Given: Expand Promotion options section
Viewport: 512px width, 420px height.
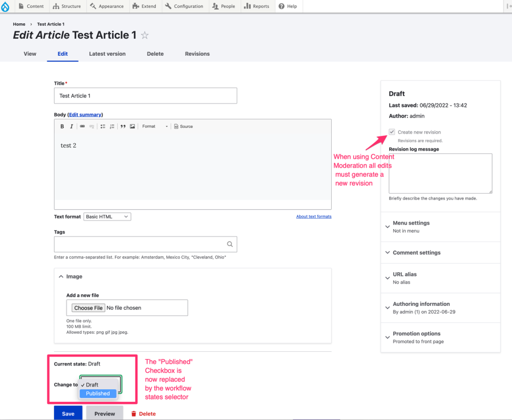Looking at the screenshot, I should [x=440, y=338].
